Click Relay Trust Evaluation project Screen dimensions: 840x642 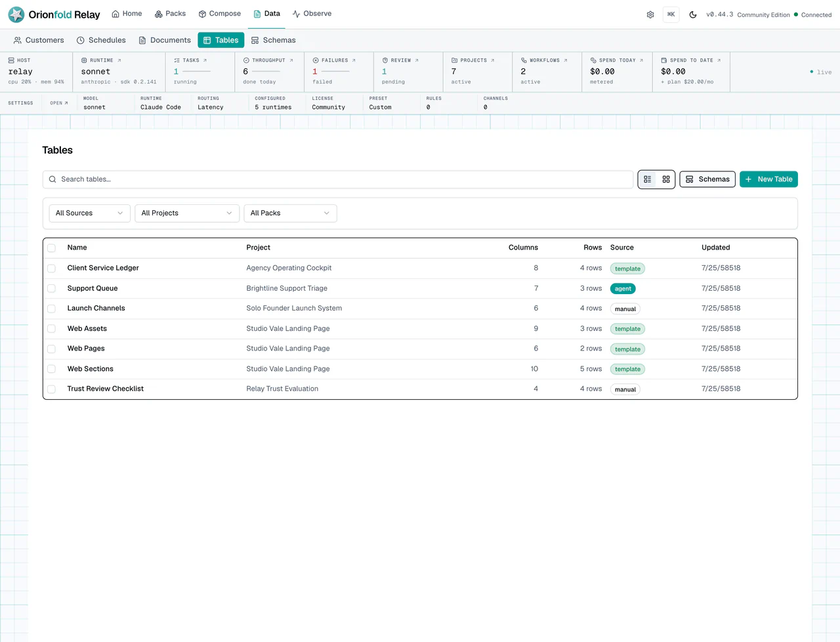[282, 389]
